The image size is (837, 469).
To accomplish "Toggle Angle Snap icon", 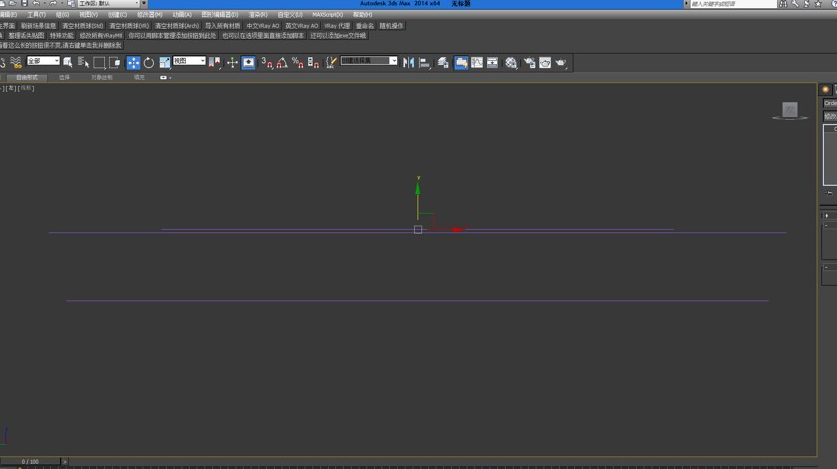I will 282,62.
